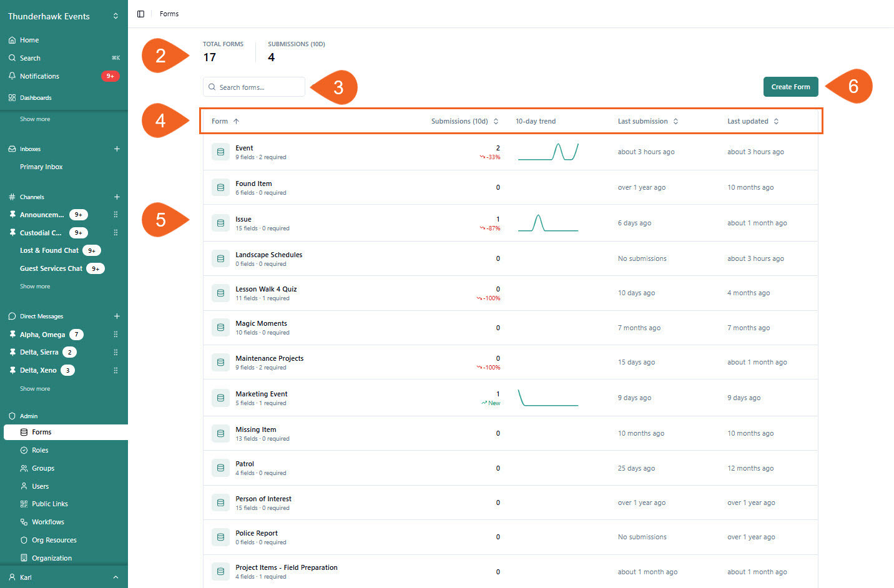Open Roles in the Admin menu
Screen dimensions: 894x588
tap(40, 451)
